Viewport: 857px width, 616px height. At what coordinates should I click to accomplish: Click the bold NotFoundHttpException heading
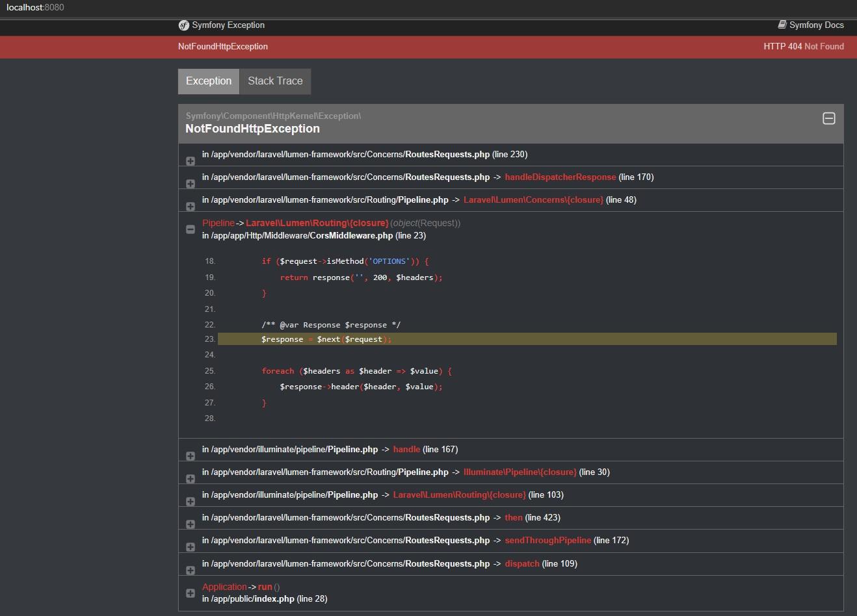click(252, 129)
